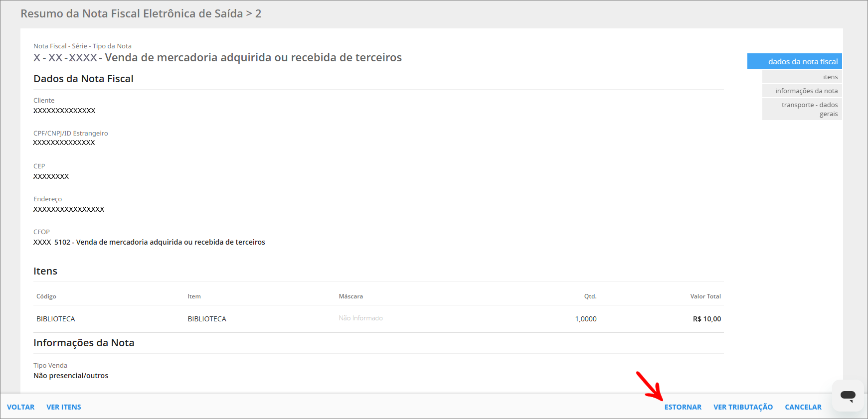Click the 'Item' column header
The width and height of the screenshot is (868, 419).
pos(194,296)
